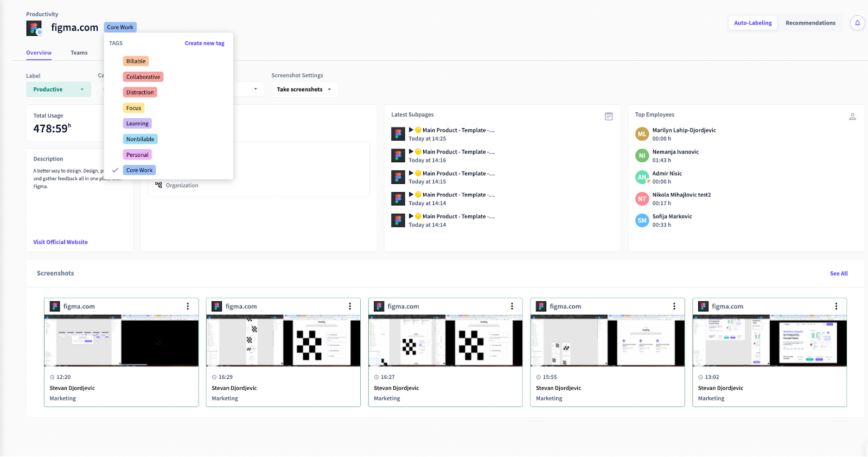Open Visit Official Website link

point(60,242)
